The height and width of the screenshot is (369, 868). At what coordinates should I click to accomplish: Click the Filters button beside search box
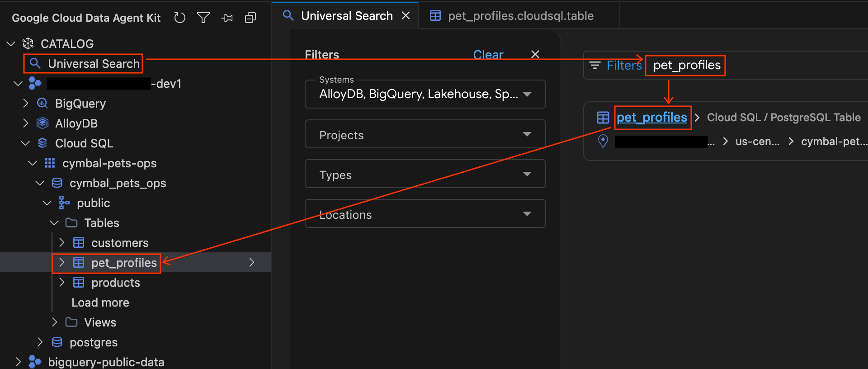[615, 65]
